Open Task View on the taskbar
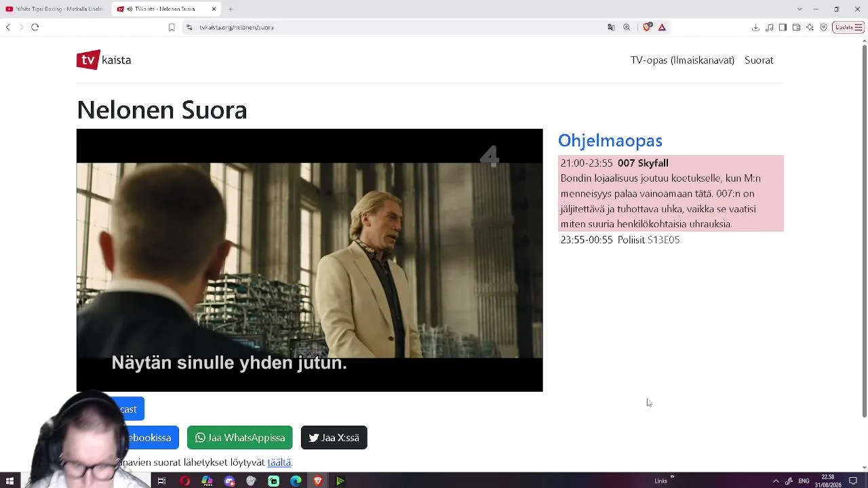This screenshot has width=868, height=488. 161,481
